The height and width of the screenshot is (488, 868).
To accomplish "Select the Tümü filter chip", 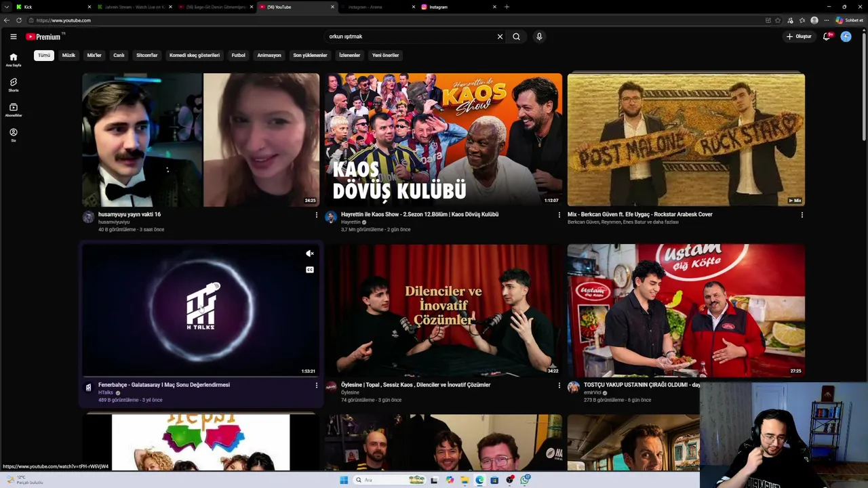I will (44, 56).
